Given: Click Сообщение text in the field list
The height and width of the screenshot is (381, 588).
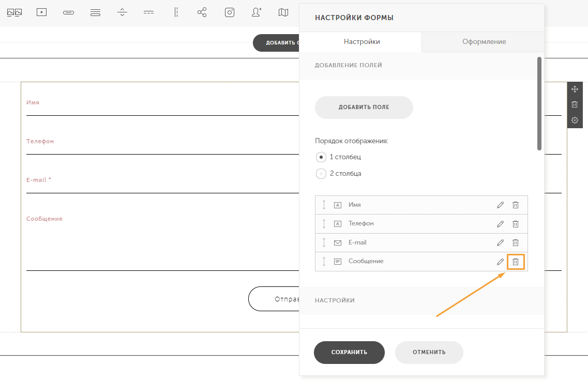Looking at the screenshot, I should [366, 261].
